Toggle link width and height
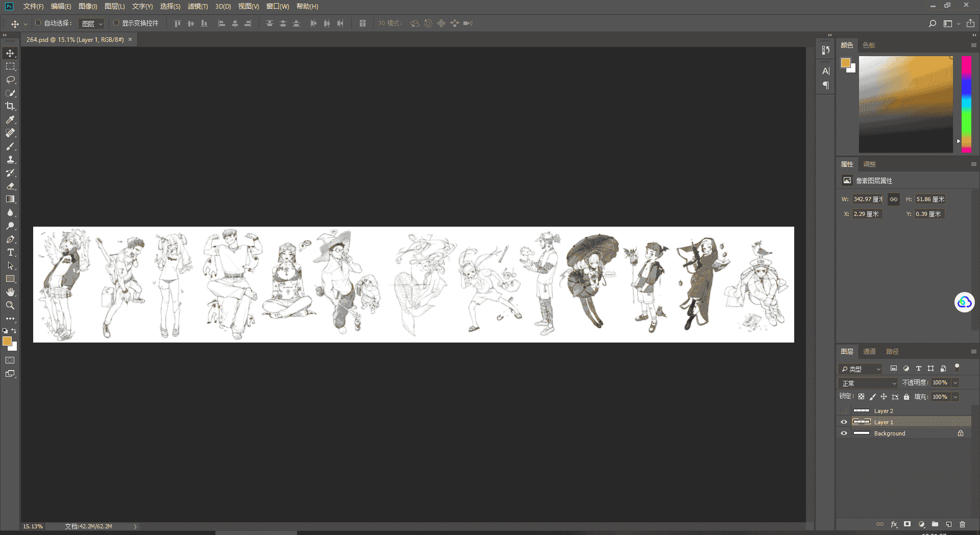This screenshot has width=980, height=535. (x=893, y=200)
